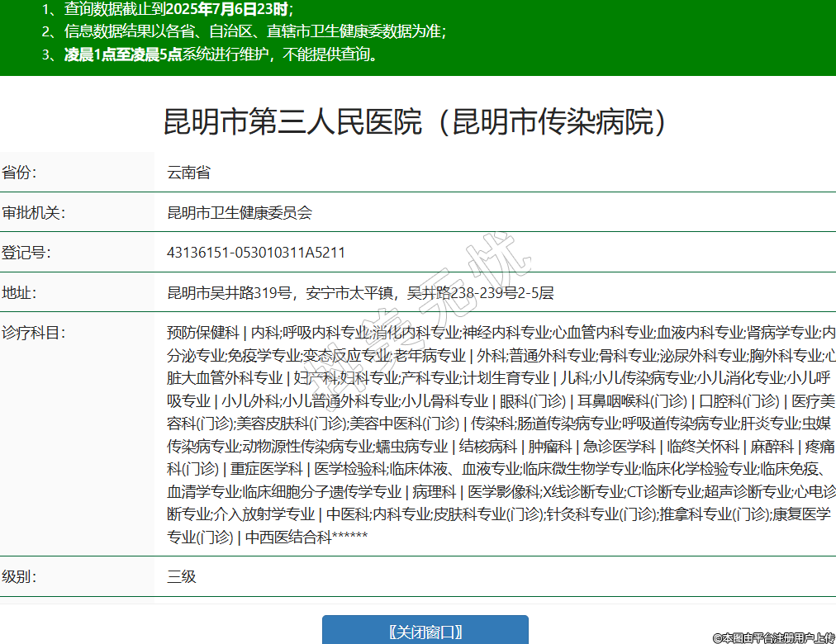Select the 审批机关 field label

point(33,212)
